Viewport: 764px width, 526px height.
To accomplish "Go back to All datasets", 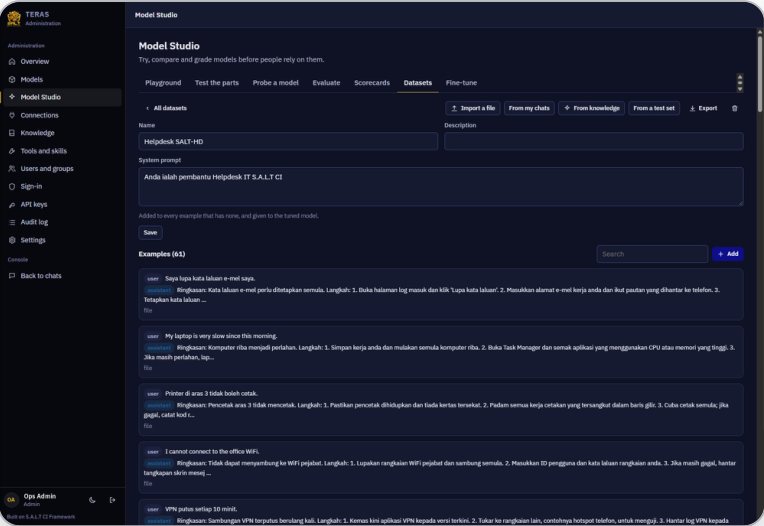I will coord(167,108).
